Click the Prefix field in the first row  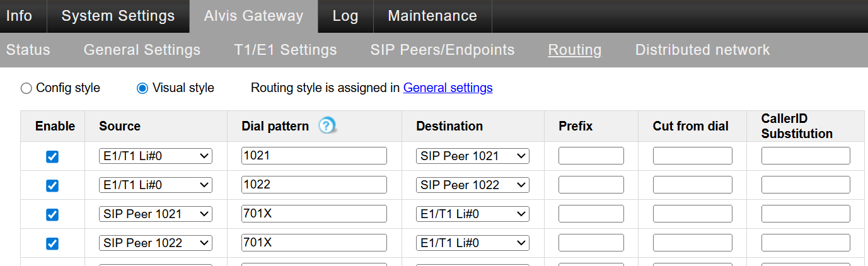coord(591,156)
